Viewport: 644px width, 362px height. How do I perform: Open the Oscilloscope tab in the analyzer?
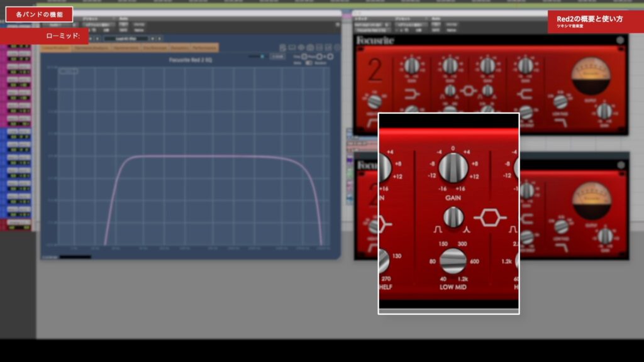[x=155, y=48]
